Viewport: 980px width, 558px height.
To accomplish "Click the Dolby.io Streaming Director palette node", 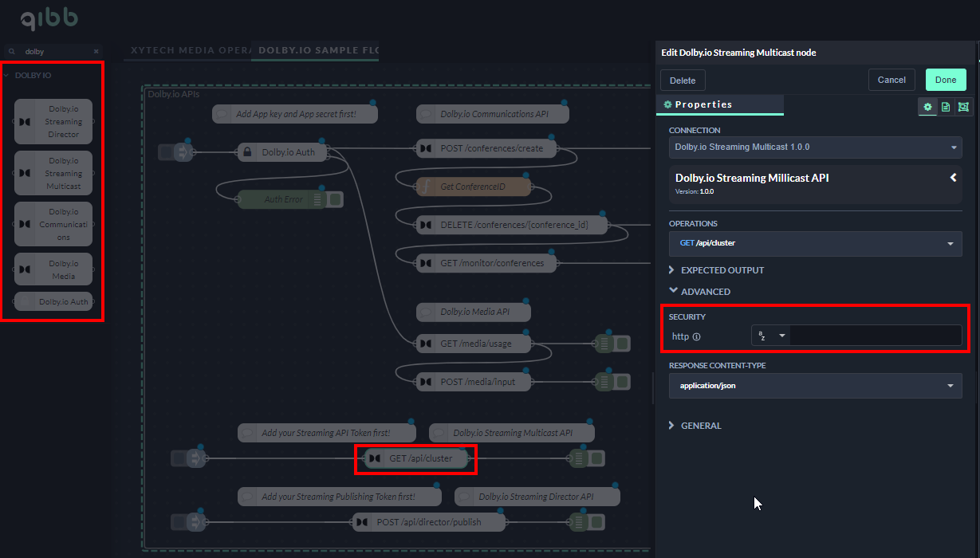I will pyautogui.click(x=53, y=122).
